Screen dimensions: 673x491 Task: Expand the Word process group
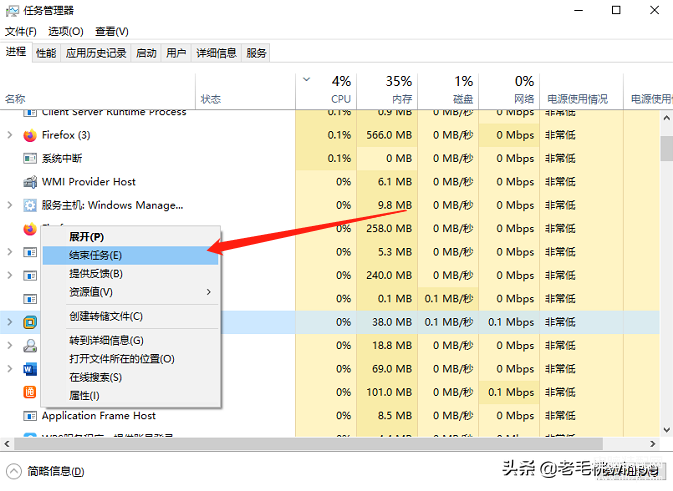point(9,369)
